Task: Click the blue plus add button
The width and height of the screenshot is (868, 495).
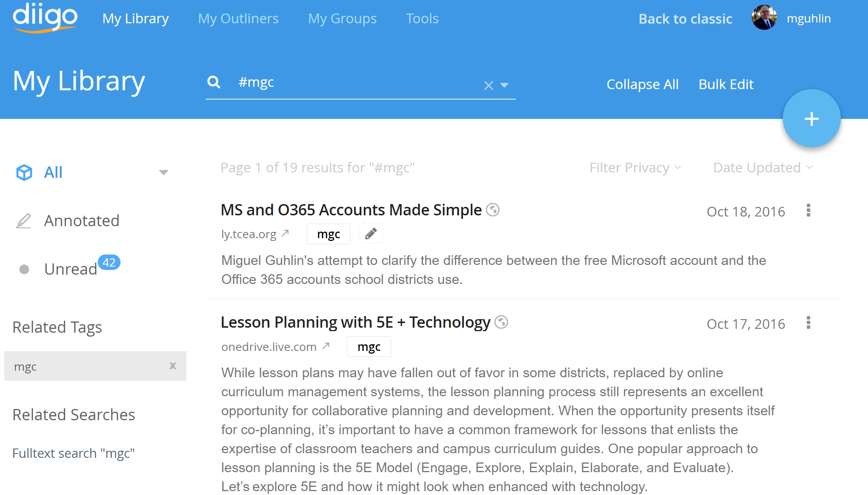Action: tap(811, 119)
